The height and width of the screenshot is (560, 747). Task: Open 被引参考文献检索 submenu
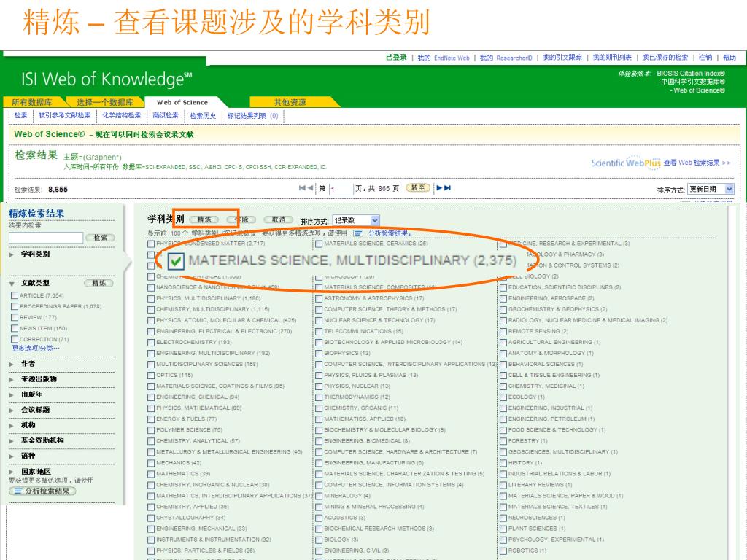(x=64, y=116)
